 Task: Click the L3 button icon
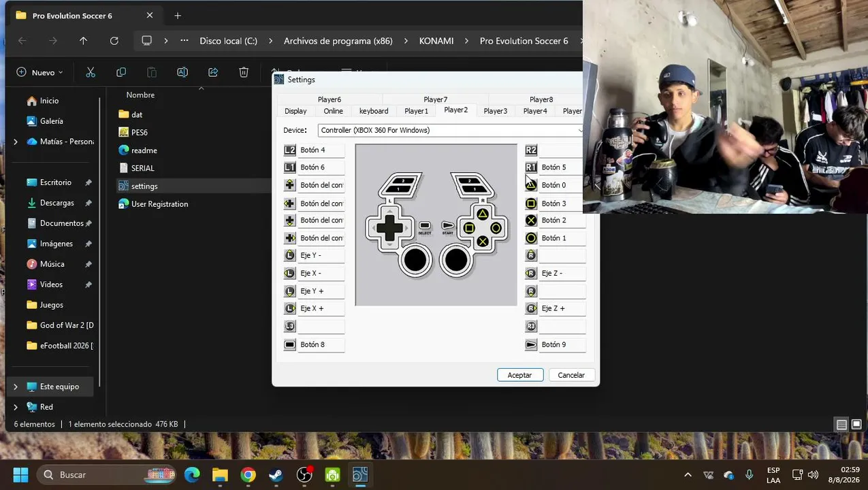(290, 326)
